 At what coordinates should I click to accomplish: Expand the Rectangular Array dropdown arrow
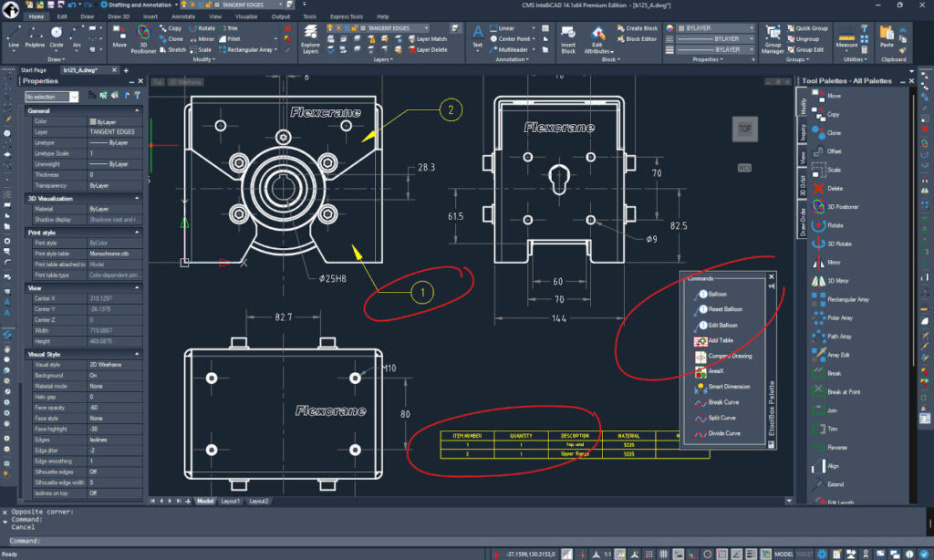coord(275,50)
